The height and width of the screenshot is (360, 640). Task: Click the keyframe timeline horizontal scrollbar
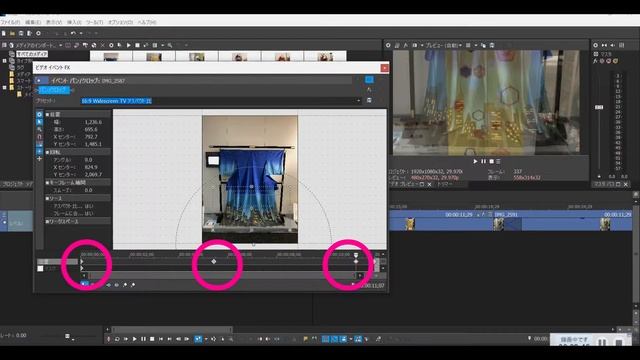[222, 276]
